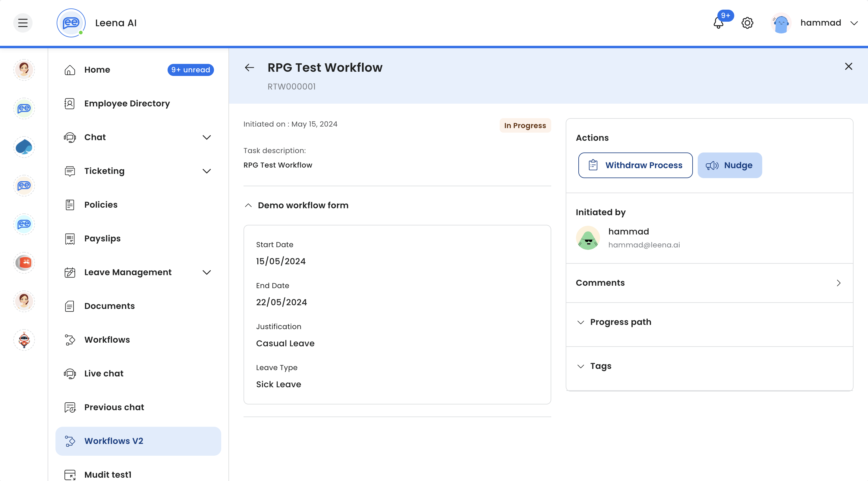Open settings via gear icon
Image resolution: width=868 pixels, height=481 pixels.
(x=747, y=23)
